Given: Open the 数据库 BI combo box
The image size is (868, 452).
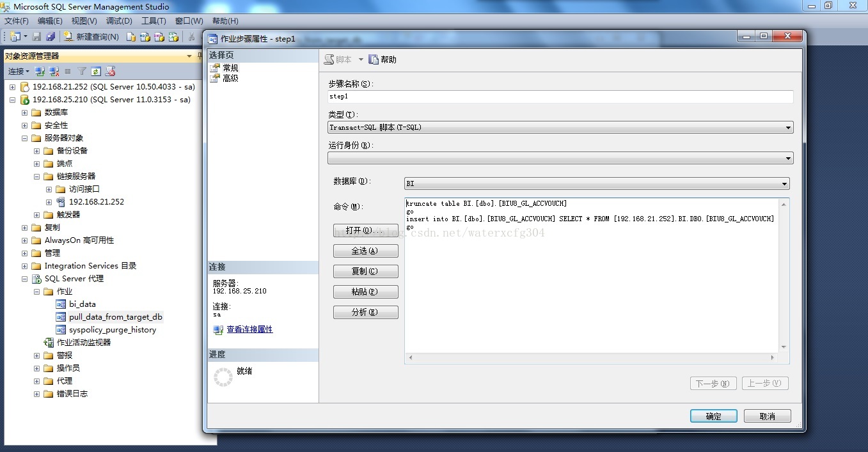Looking at the screenshot, I should [597, 183].
